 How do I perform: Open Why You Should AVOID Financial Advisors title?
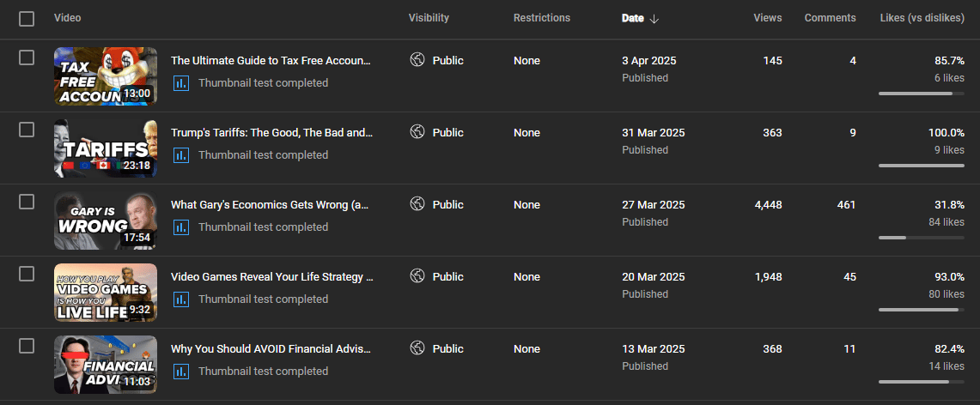[270, 348]
